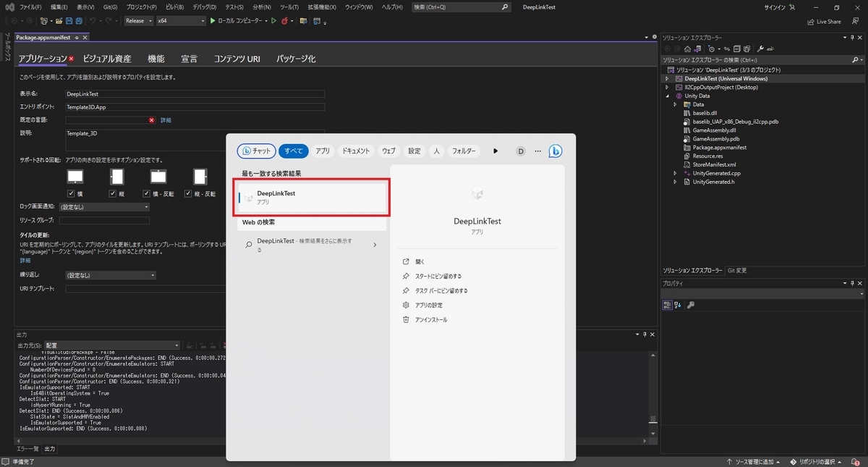Viewport: 868px width, 467px height.
Task: Click the Home icon in Solution Explorer
Action: click(688, 48)
